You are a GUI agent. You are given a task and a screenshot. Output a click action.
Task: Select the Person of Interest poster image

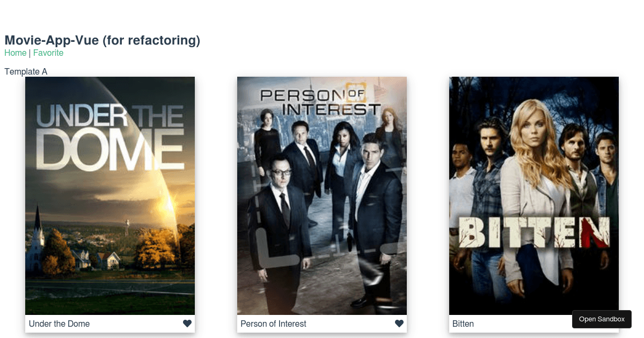point(322,196)
